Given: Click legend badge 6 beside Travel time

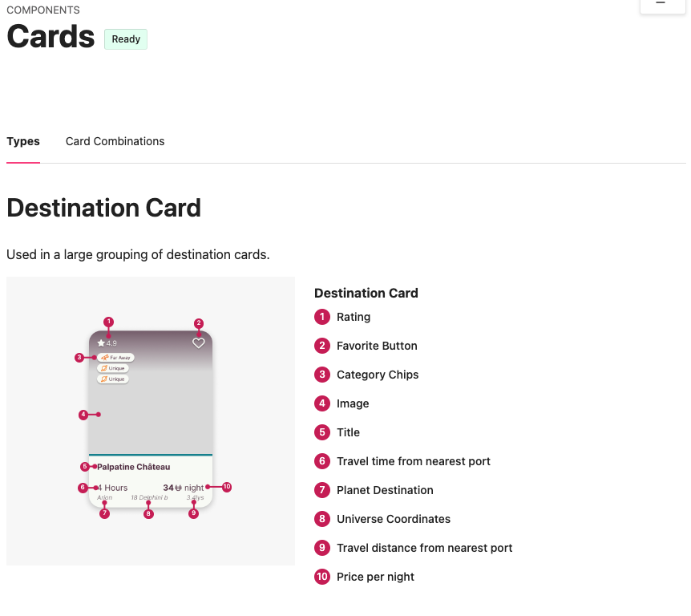Looking at the screenshot, I should pyautogui.click(x=322, y=461).
